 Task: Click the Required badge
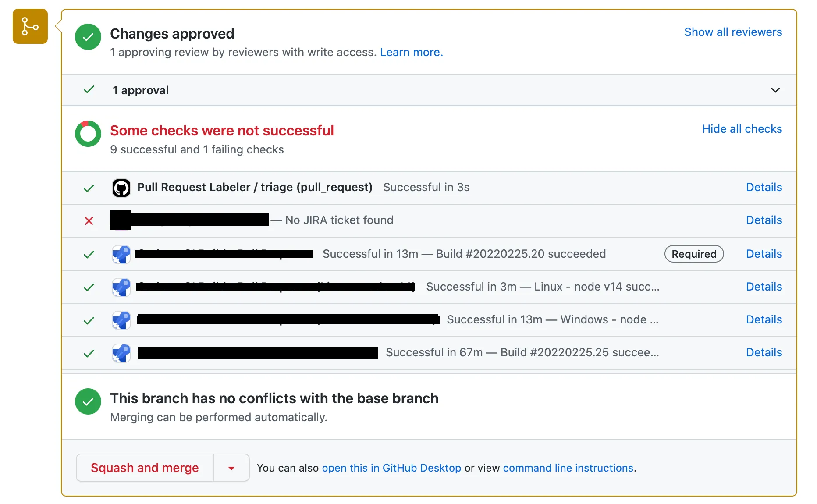click(x=694, y=254)
